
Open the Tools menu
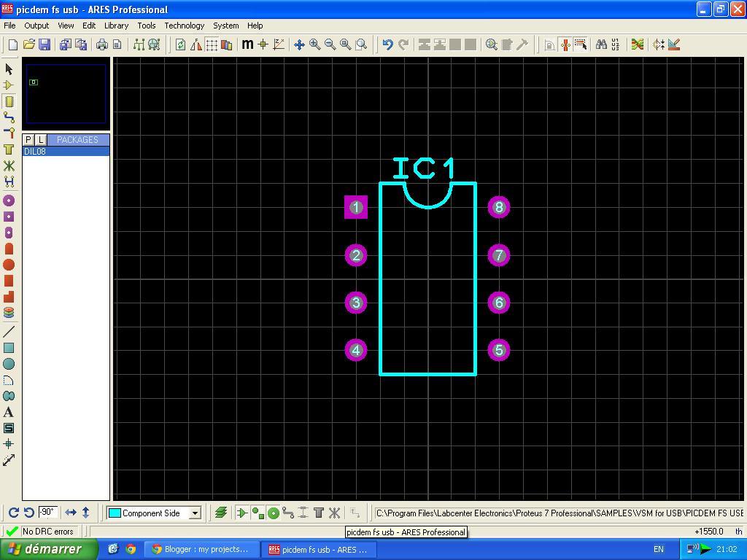(x=146, y=26)
